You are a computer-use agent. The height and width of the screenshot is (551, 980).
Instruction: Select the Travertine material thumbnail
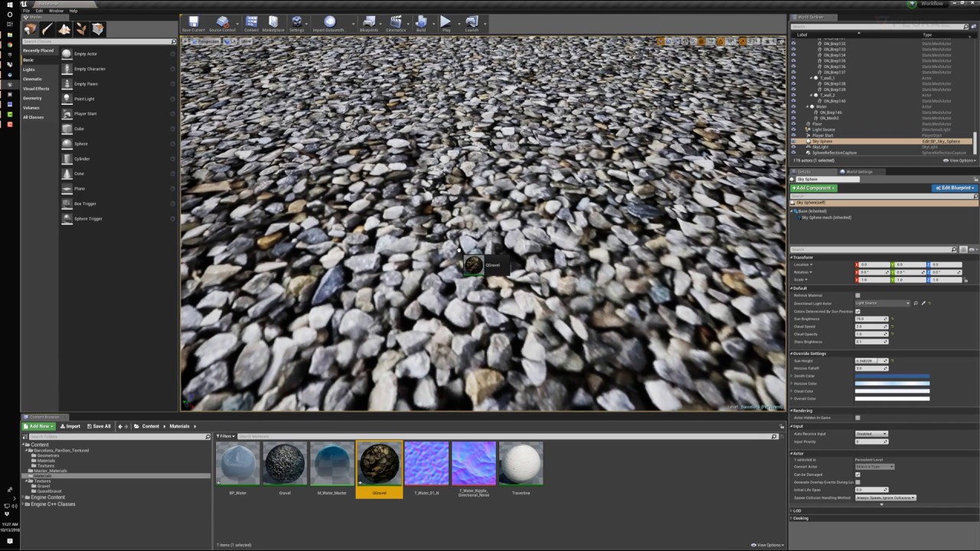tap(521, 463)
